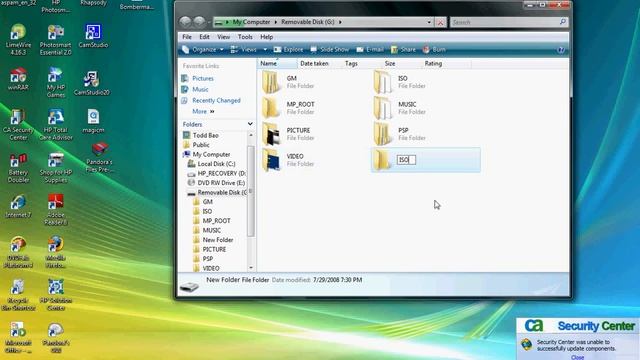The height and width of the screenshot is (360, 640).
Task: Select the VIDEO folder in file list
Action: (x=288, y=160)
